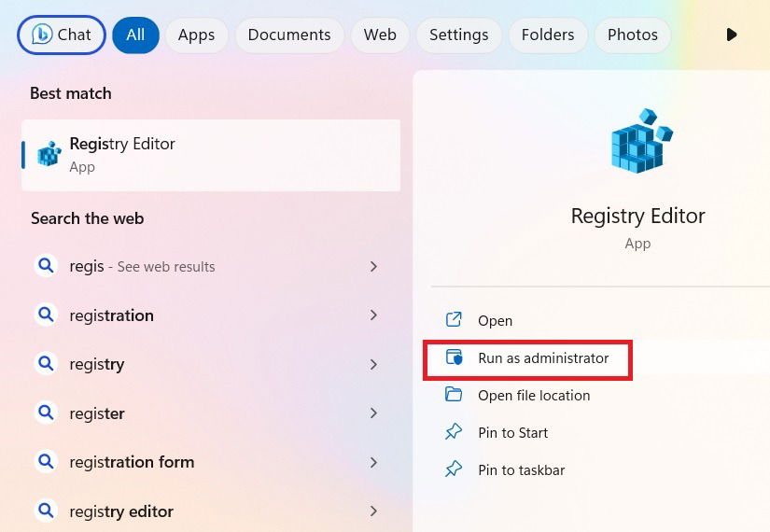Click the pin icon beside Pin to Start
Image resolution: width=770 pixels, height=532 pixels.
pos(454,431)
